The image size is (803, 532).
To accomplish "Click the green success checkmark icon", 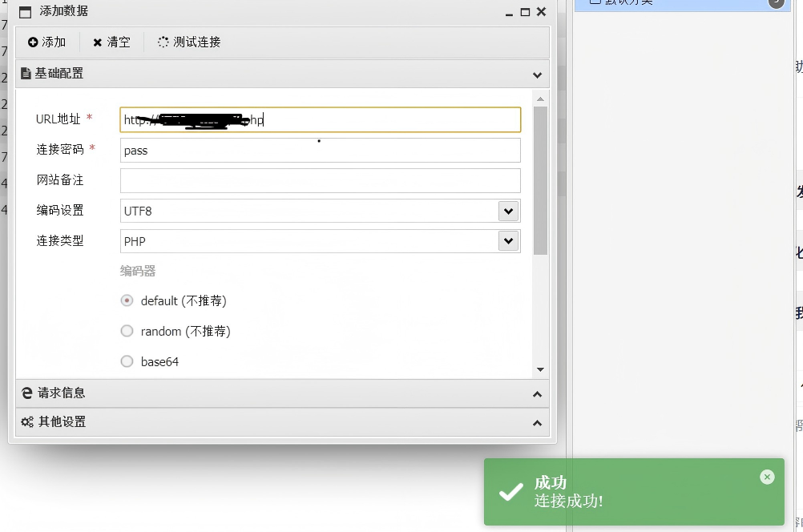I will 510,492.
